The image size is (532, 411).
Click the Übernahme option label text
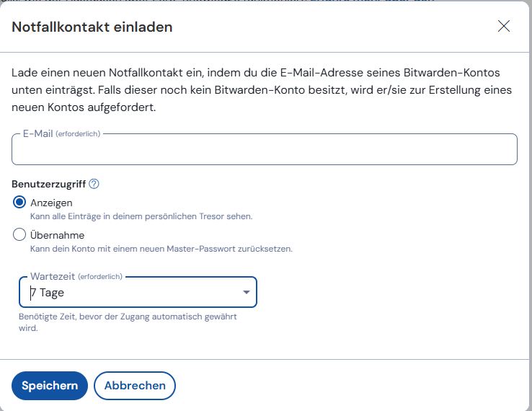[57, 235]
